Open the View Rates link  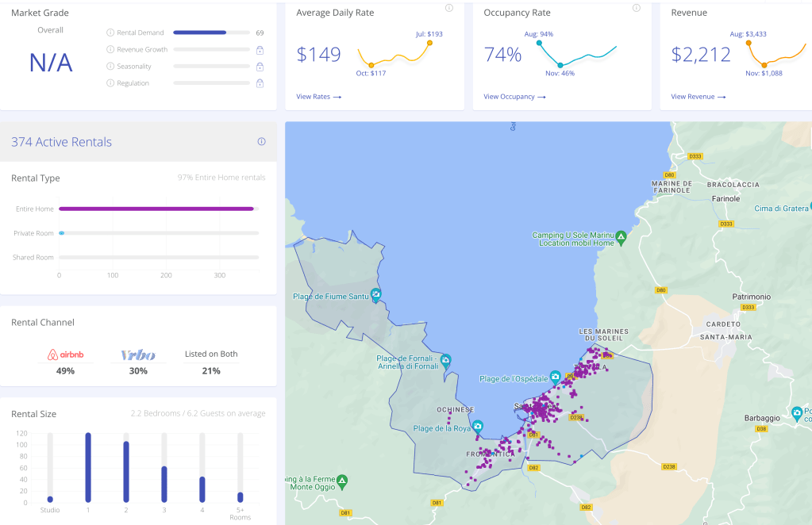tap(319, 97)
